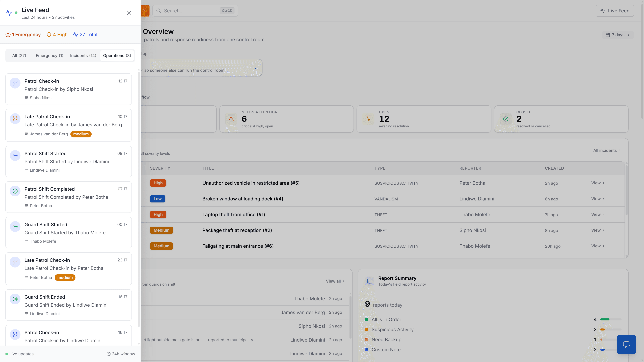Viewport: 644px width, 362px height.
Task: Select the Operations (8) tab
Action: 117,55
